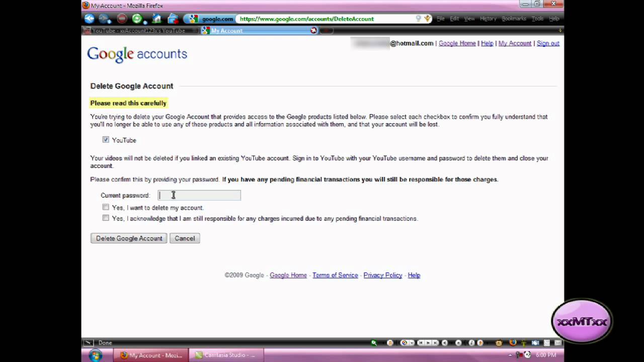Click the forward navigation arrow button
The width and height of the screenshot is (644, 362).
click(105, 19)
